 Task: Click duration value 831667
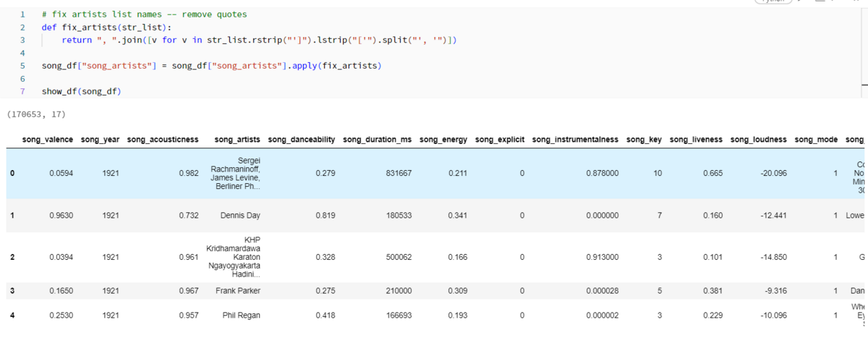pos(399,174)
